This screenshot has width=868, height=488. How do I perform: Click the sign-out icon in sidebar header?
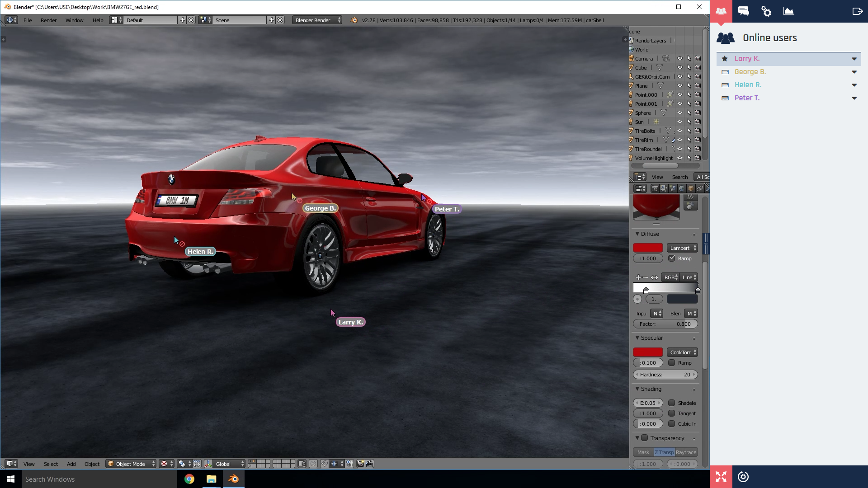(857, 11)
